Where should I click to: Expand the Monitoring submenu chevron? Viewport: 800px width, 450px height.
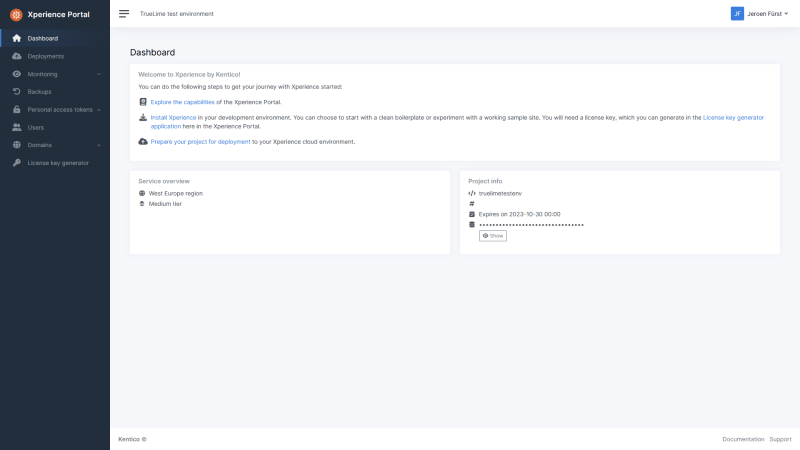pyautogui.click(x=99, y=74)
